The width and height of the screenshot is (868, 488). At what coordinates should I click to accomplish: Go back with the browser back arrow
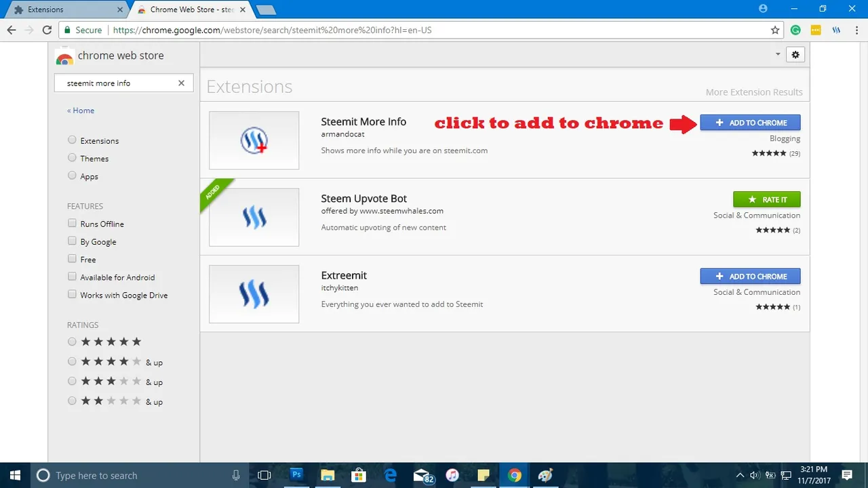pyautogui.click(x=11, y=30)
